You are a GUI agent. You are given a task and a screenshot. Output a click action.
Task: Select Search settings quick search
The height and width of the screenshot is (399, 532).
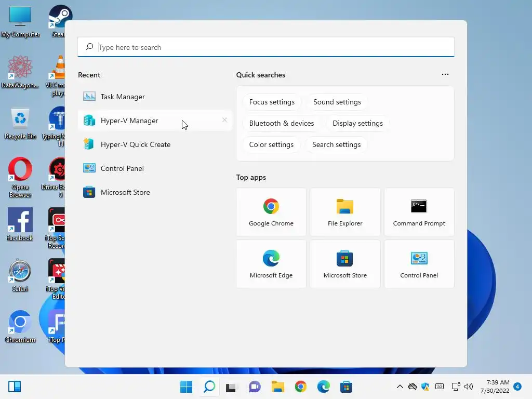[x=336, y=145]
